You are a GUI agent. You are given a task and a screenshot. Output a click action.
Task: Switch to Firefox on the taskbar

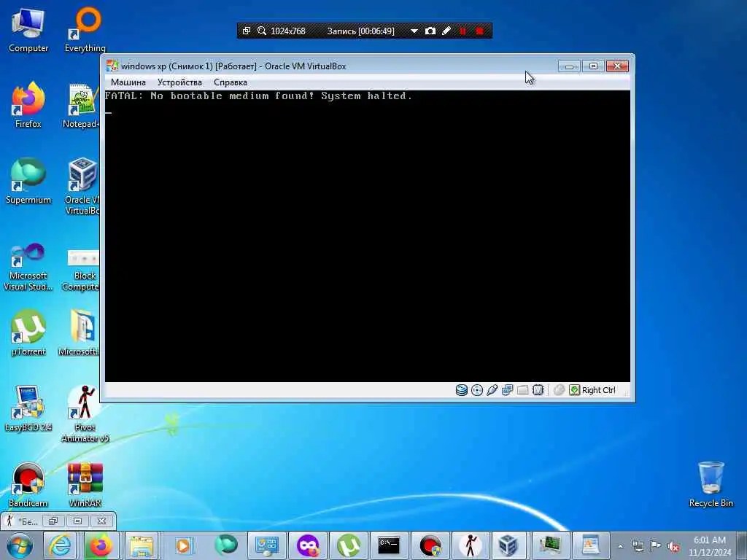pos(101,545)
